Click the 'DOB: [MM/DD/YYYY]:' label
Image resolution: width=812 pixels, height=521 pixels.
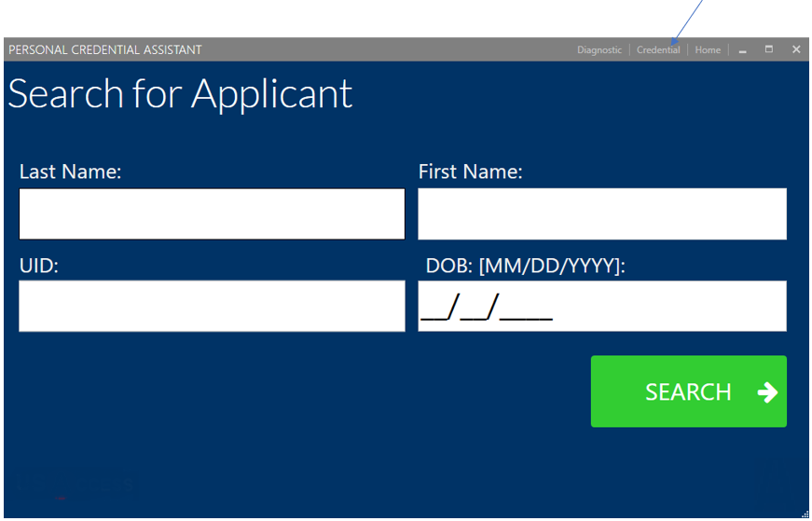click(x=525, y=266)
